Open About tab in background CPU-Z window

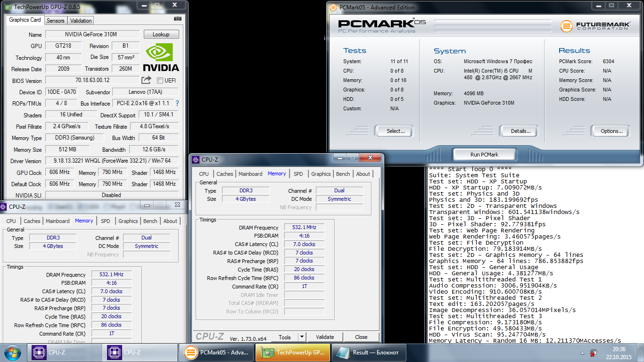coord(170,221)
